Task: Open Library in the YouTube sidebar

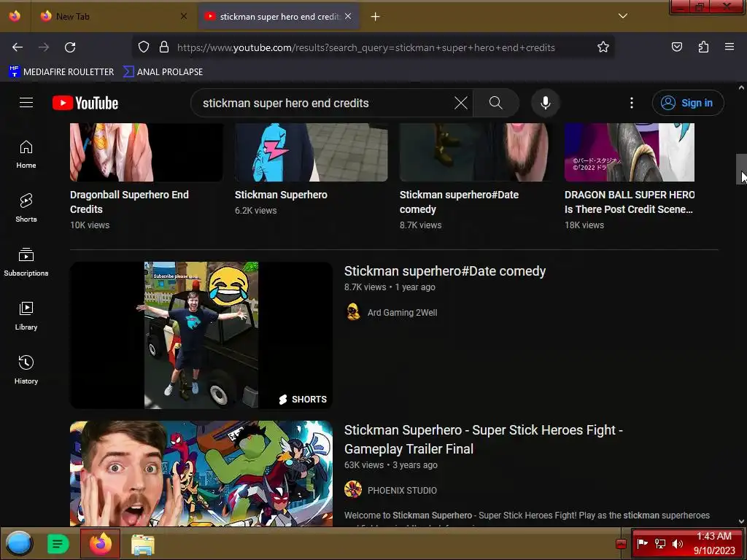Action: [x=26, y=316]
